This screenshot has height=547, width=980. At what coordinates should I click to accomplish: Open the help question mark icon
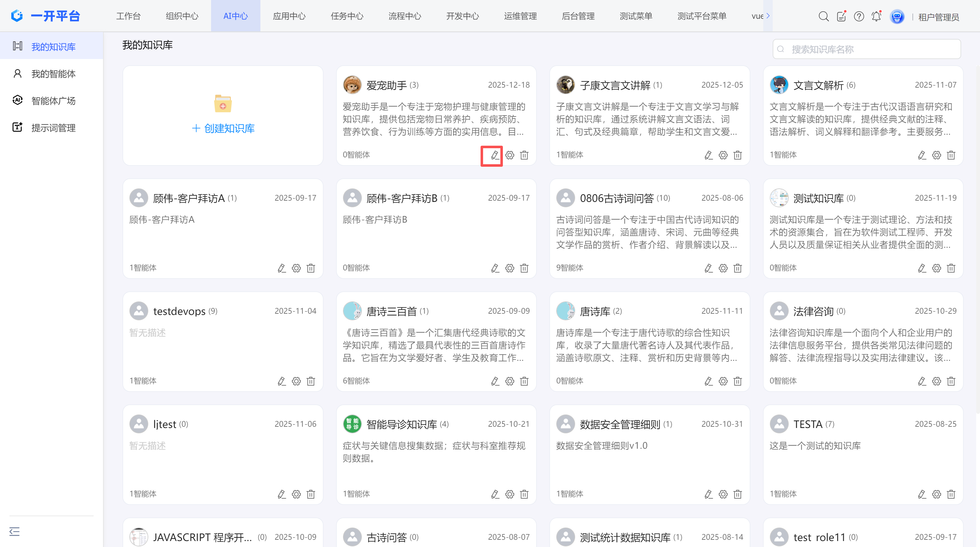click(859, 16)
